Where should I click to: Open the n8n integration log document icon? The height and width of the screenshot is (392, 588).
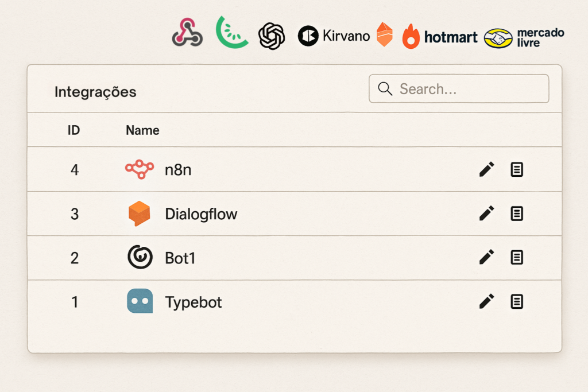pyautogui.click(x=517, y=169)
